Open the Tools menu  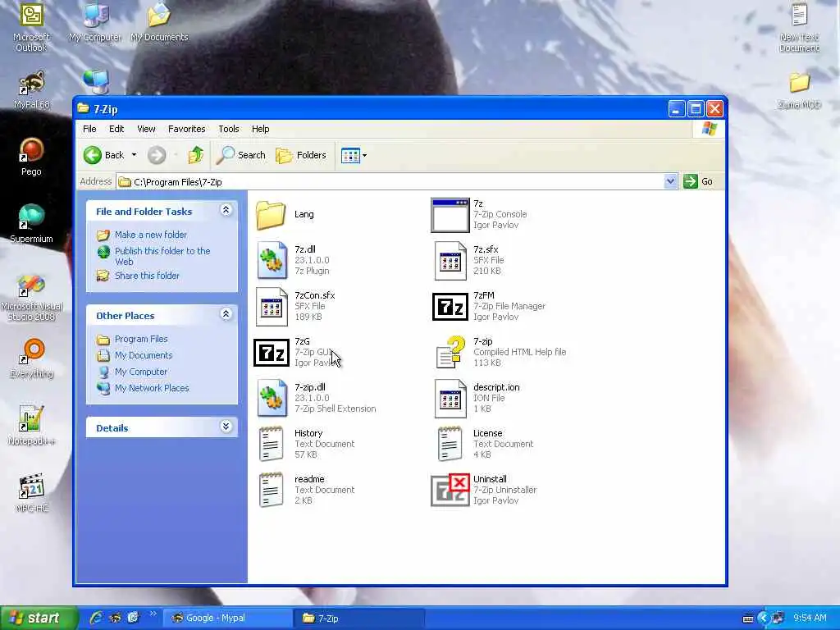(x=228, y=129)
